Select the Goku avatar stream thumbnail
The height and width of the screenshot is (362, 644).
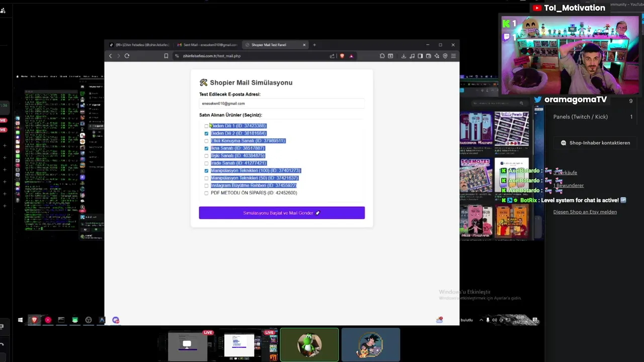tap(371, 344)
